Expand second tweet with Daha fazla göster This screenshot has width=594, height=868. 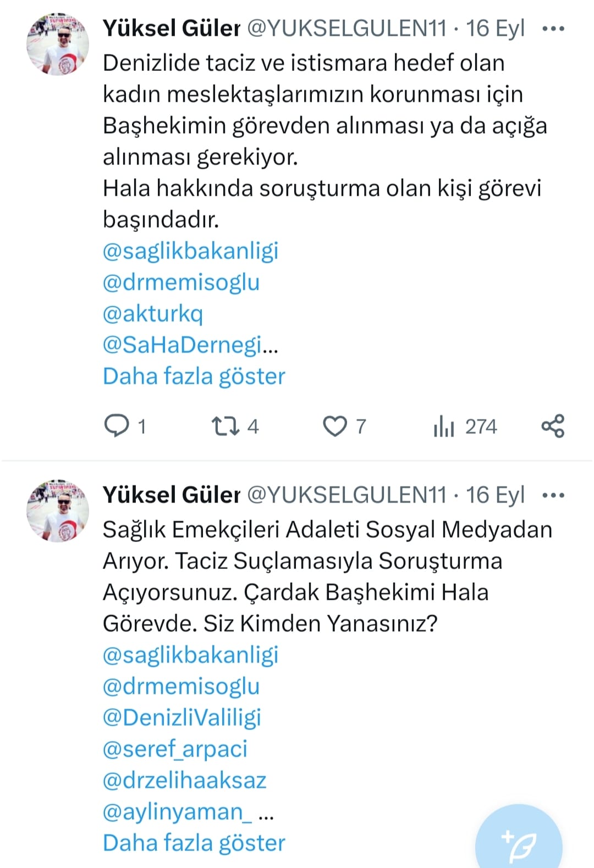(x=194, y=843)
